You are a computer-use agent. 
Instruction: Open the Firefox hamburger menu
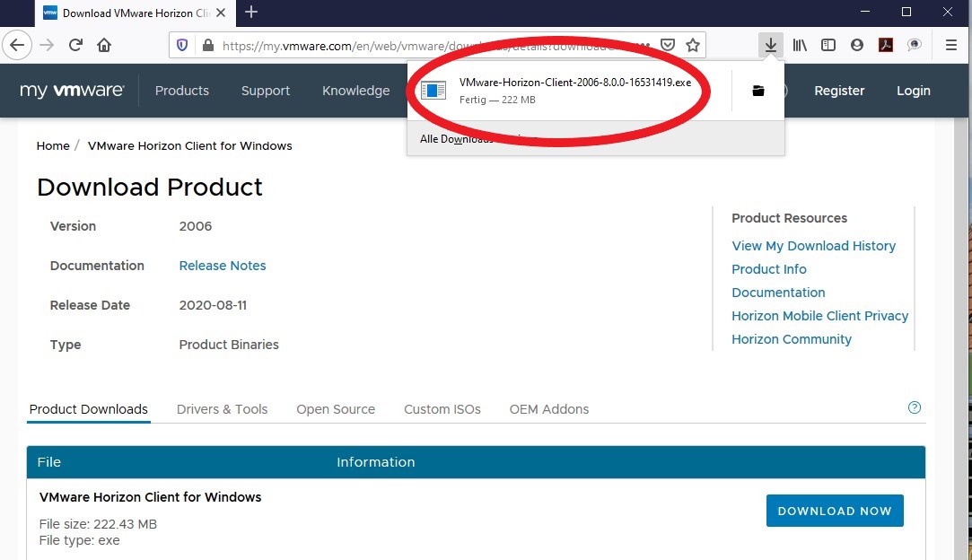click(951, 45)
